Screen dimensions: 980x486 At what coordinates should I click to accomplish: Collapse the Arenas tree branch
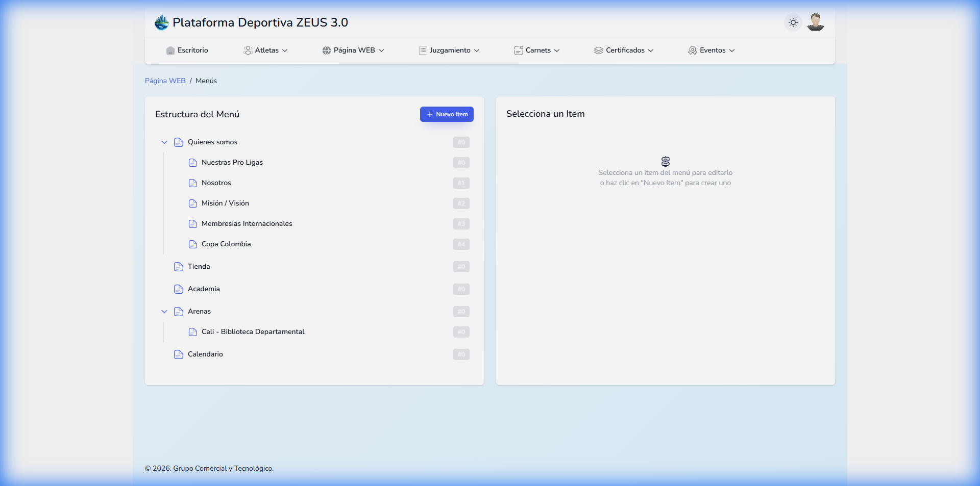[164, 312]
